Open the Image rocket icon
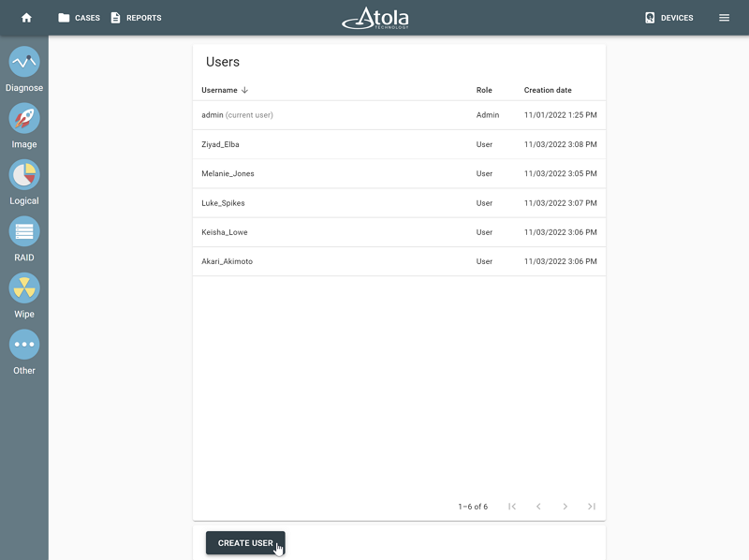The height and width of the screenshot is (560, 749). 24,119
